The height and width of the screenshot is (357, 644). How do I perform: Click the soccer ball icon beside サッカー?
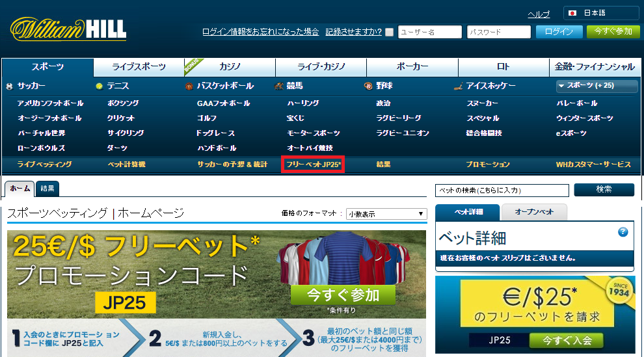pos(10,86)
